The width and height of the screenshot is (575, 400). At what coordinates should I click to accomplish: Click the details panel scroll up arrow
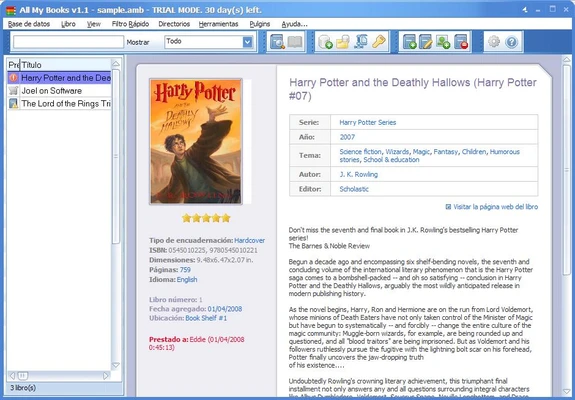[567, 60]
